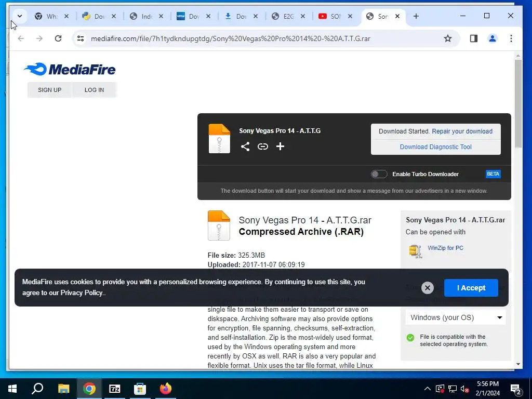Viewport: 532px width, 399px height.
Task: Click the SIGN UP button
Action: coord(49,90)
